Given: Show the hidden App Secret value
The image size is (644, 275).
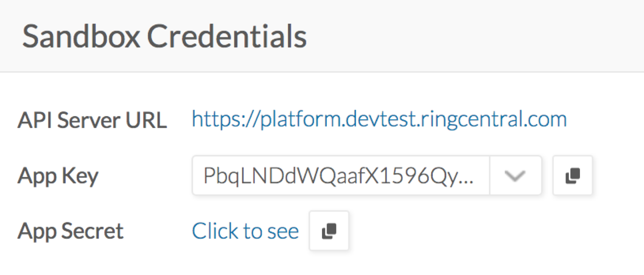Looking at the screenshot, I should tap(245, 231).
